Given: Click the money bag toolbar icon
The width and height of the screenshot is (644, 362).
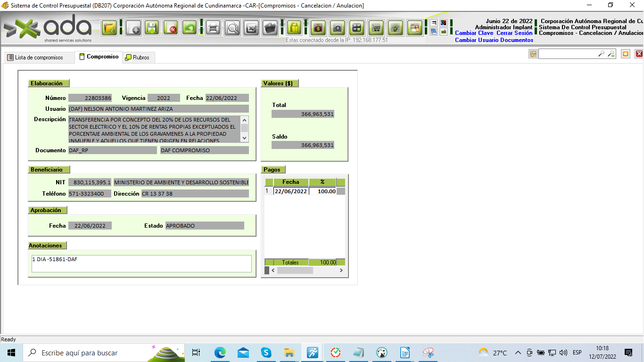Looking at the screenshot, I should (x=318, y=28).
